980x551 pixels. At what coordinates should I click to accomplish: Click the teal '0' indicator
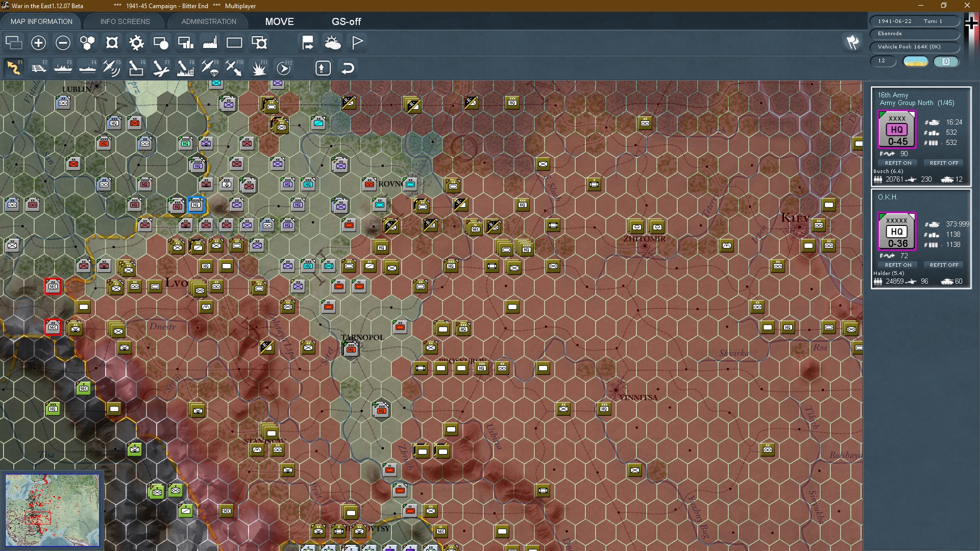point(946,61)
